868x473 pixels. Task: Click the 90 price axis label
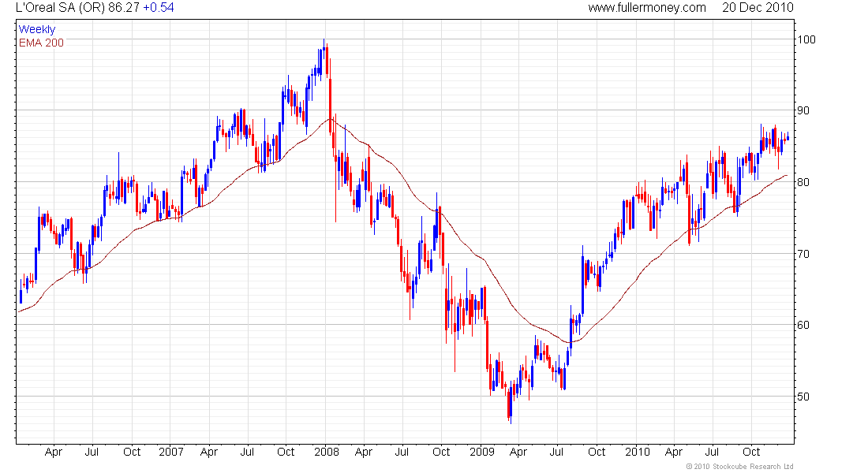[803, 110]
